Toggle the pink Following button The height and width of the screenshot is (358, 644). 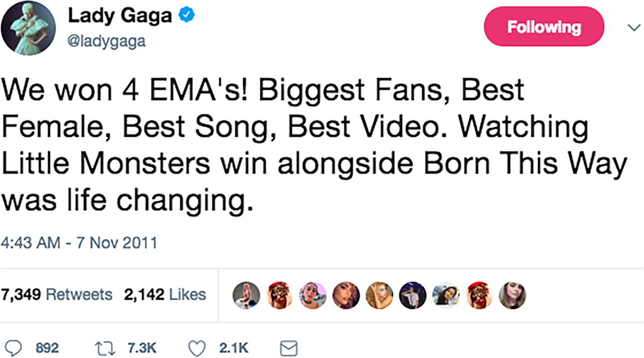coord(544,27)
